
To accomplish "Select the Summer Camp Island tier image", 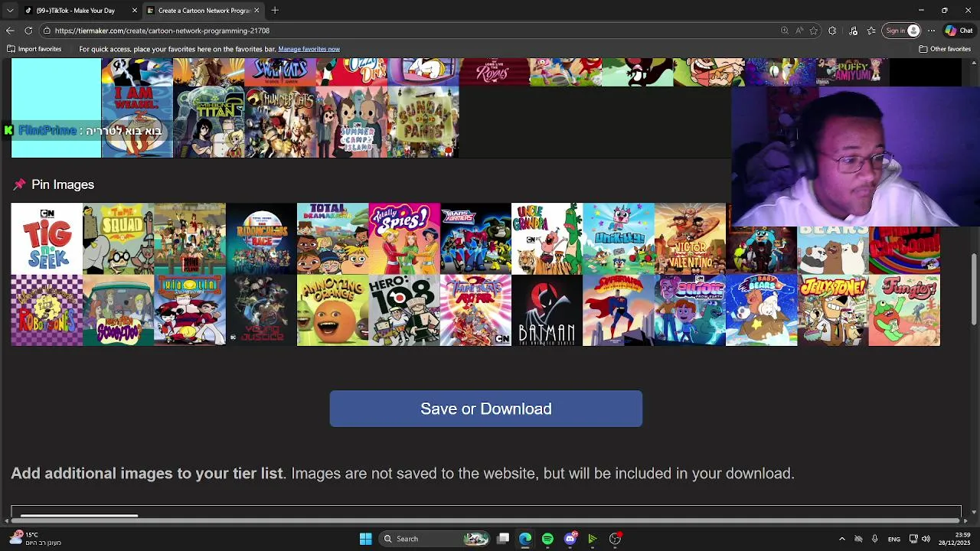I will [x=351, y=122].
